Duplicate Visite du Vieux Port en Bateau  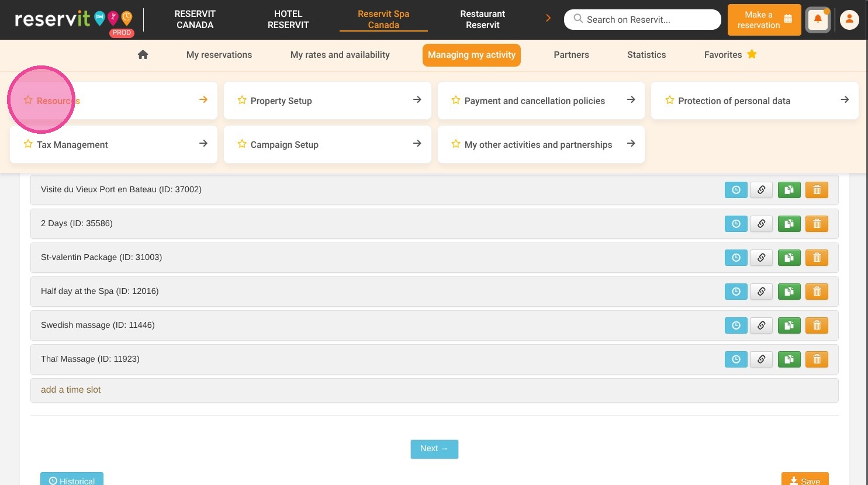789,190
